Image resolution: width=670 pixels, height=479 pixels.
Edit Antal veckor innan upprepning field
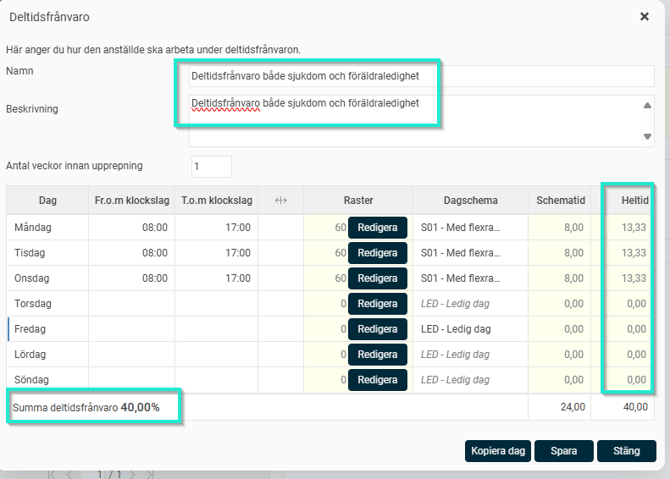click(211, 166)
